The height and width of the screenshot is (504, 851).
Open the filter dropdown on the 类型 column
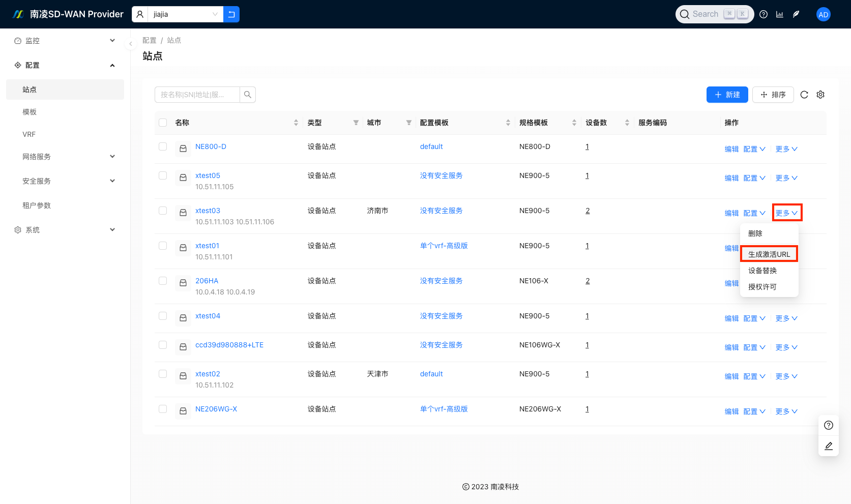pyautogui.click(x=355, y=123)
